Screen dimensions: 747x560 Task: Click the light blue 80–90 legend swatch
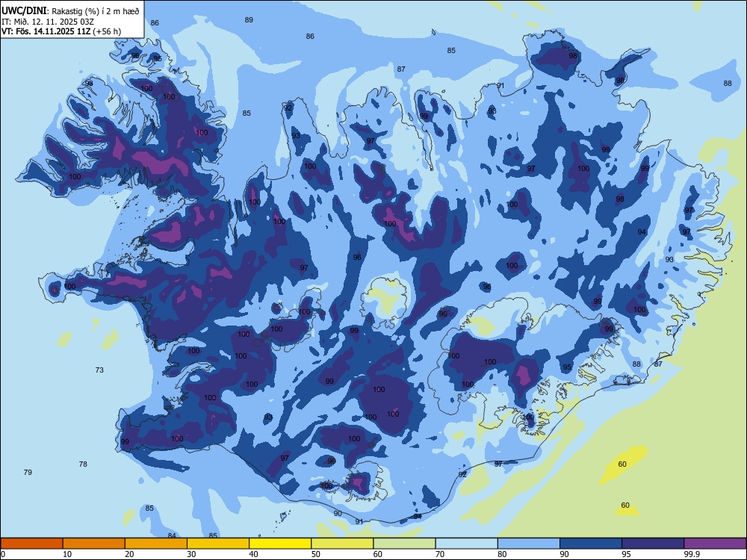528,544
